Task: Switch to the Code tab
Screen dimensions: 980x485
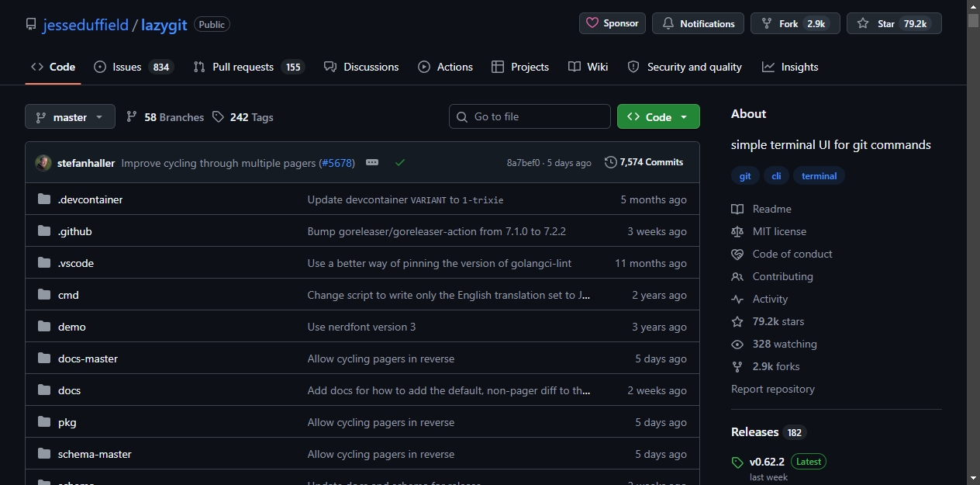Action: click(53, 67)
